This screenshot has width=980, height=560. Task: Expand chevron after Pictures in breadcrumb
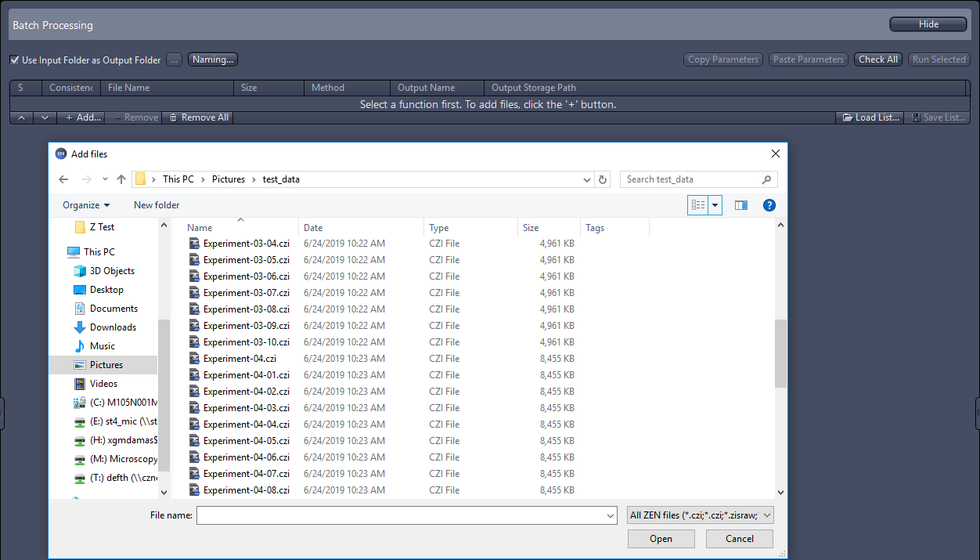(x=254, y=179)
